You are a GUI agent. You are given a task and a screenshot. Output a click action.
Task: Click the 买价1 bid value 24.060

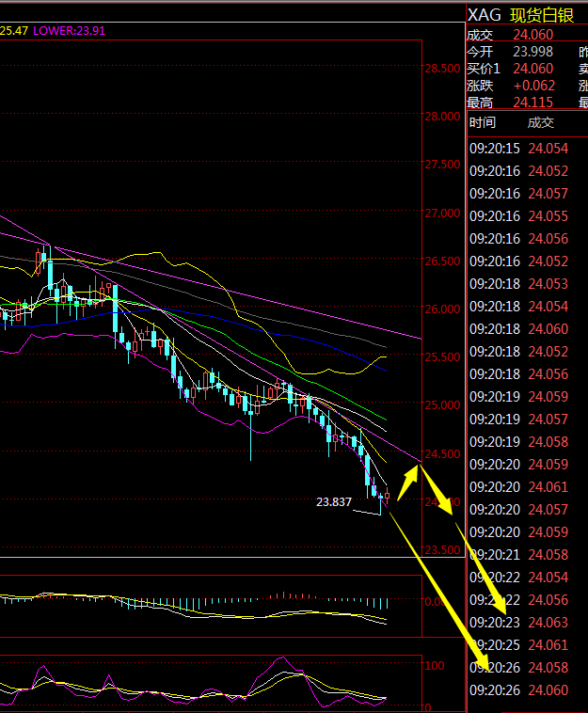pos(533,69)
